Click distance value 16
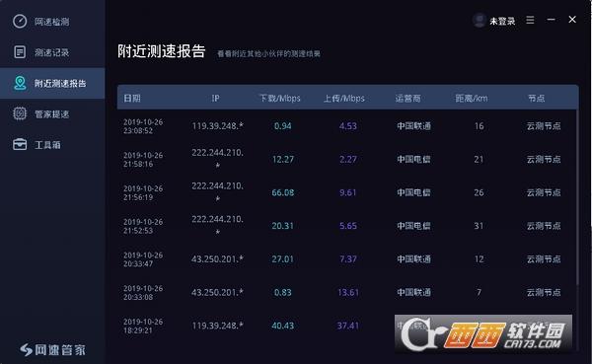Image resolution: width=592 pixels, height=364 pixels. 479,126
